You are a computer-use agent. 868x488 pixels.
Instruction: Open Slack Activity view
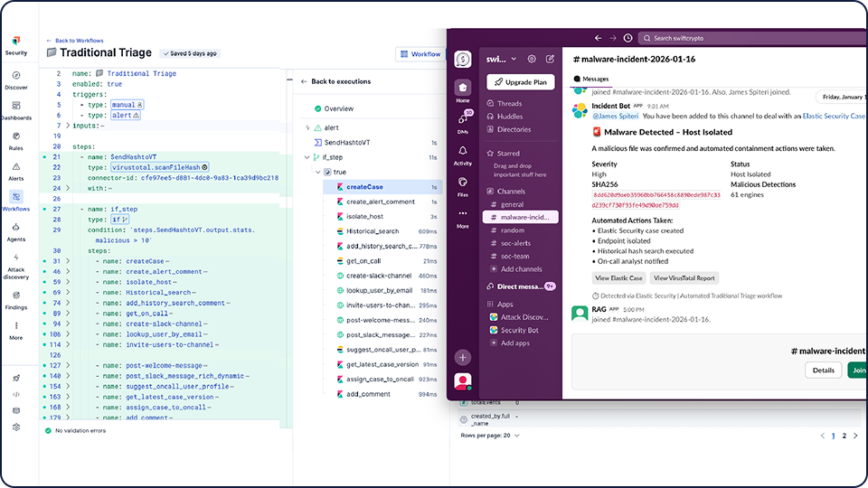[x=463, y=155]
